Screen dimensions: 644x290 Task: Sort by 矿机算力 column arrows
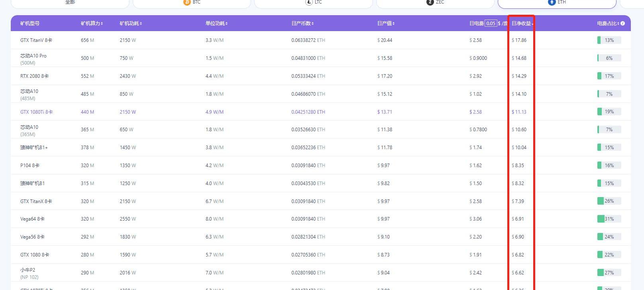[x=102, y=24]
